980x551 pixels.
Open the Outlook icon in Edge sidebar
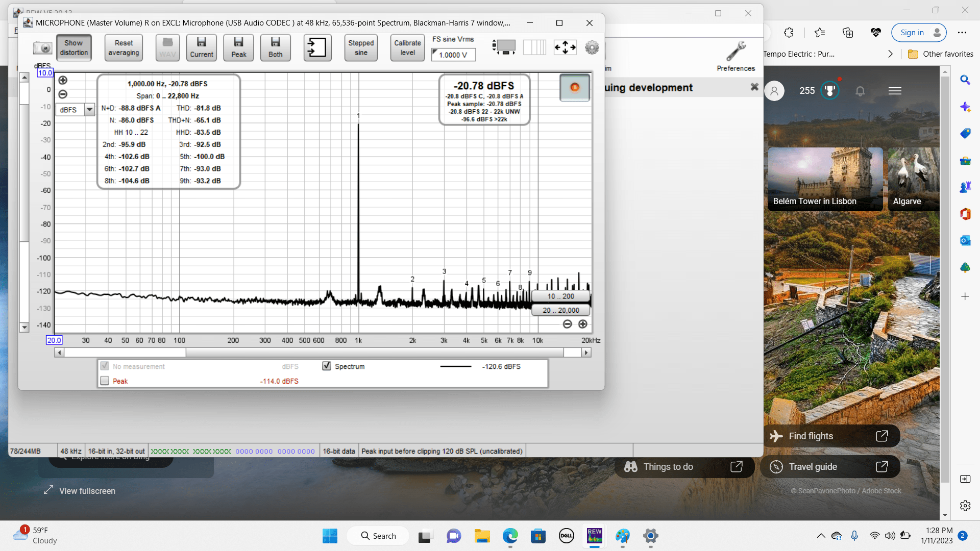[965, 240]
